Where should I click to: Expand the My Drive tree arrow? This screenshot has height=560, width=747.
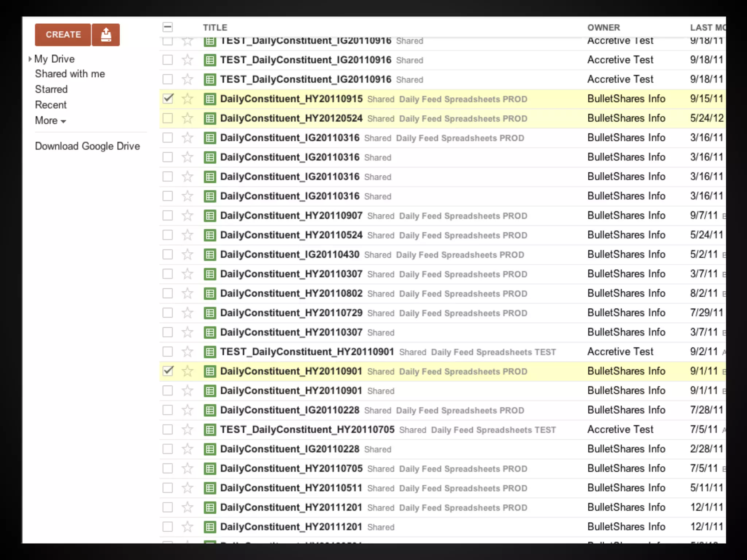(30, 59)
